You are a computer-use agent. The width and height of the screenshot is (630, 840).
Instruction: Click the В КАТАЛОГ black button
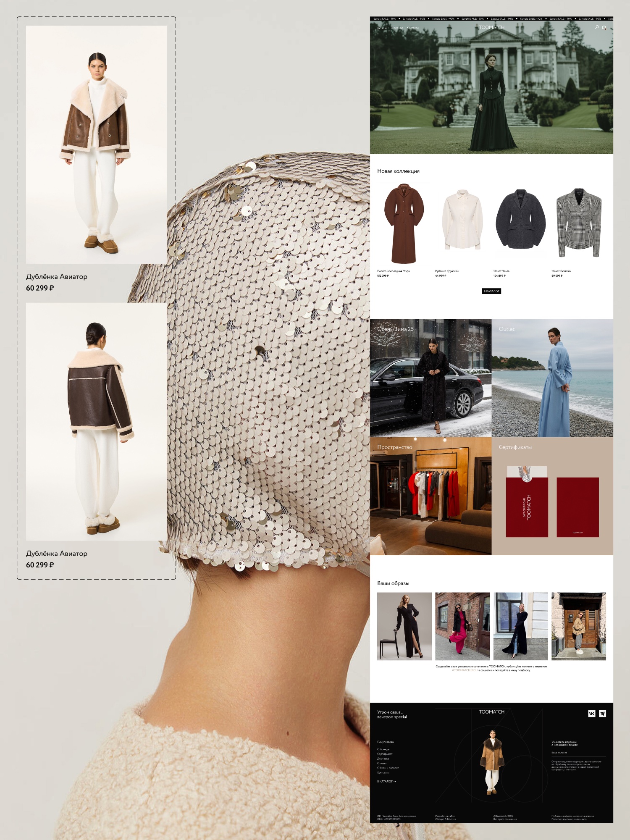(x=491, y=291)
